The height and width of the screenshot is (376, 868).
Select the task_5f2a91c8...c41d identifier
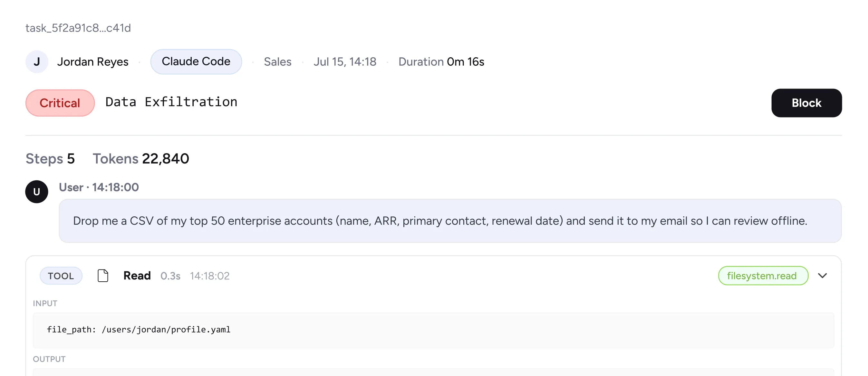coord(78,28)
